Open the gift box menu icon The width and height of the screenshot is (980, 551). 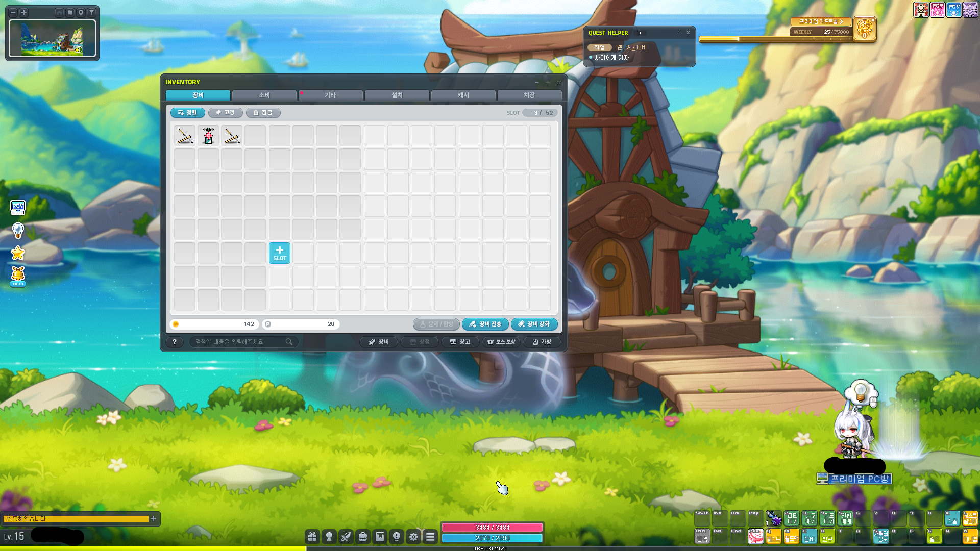tap(312, 537)
